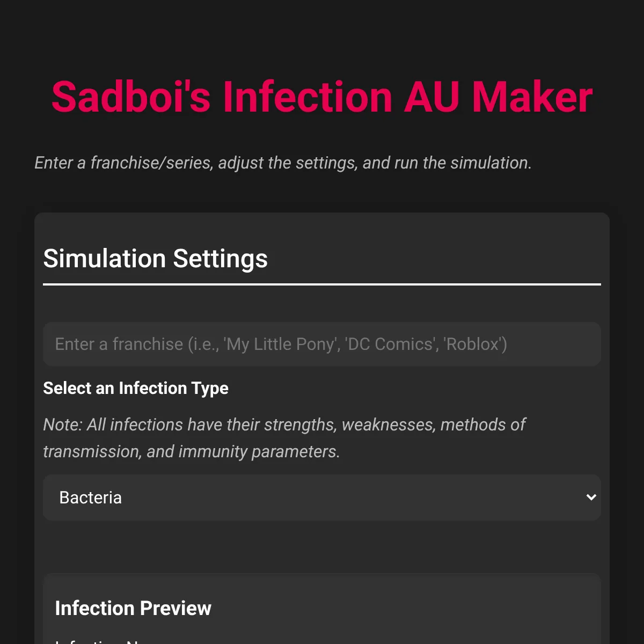The width and height of the screenshot is (644, 644).
Task: Open the Infection Type dropdown
Action: pos(322,497)
